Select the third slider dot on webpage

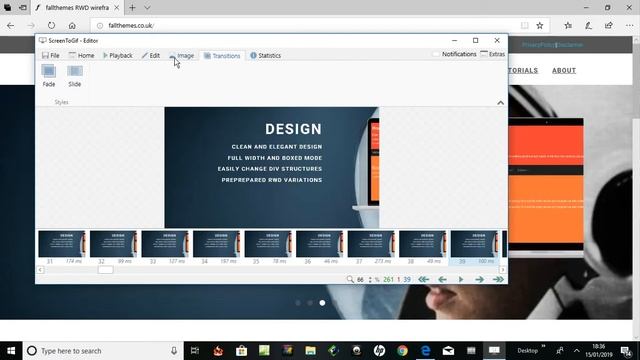click(x=322, y=303)
